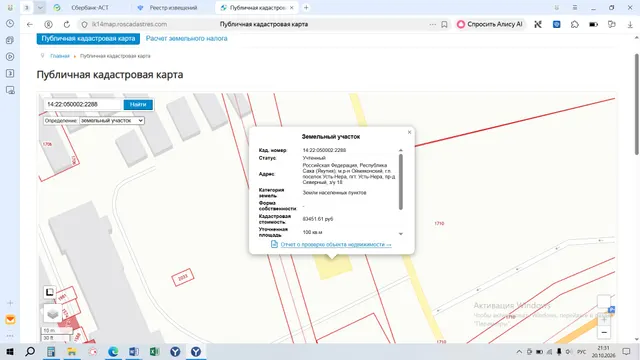This screenshot has height=360, width=640.
Task: Open the sidebar video play icon
Action: coord(10,57)
